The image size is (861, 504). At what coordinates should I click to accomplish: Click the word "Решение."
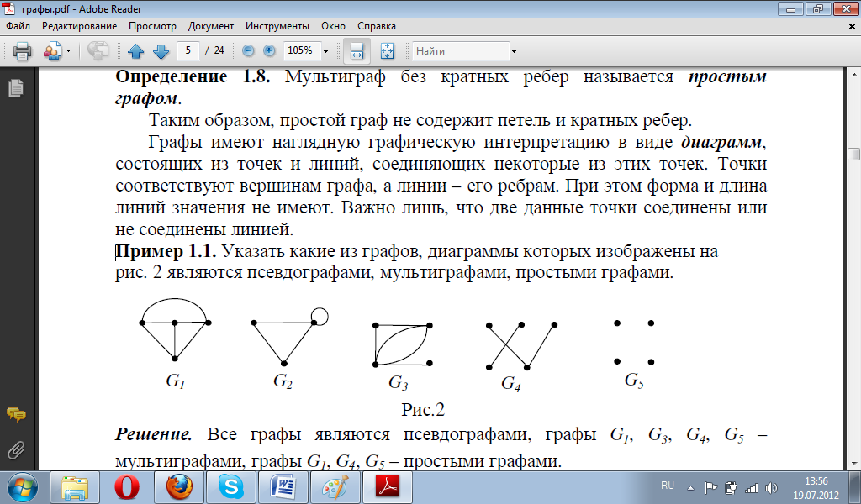tap(154, 434)
